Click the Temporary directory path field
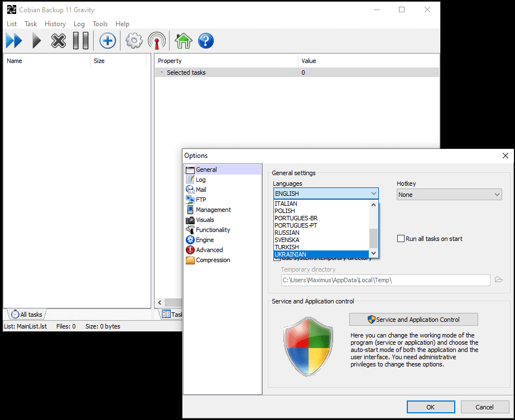 [386, 280]
